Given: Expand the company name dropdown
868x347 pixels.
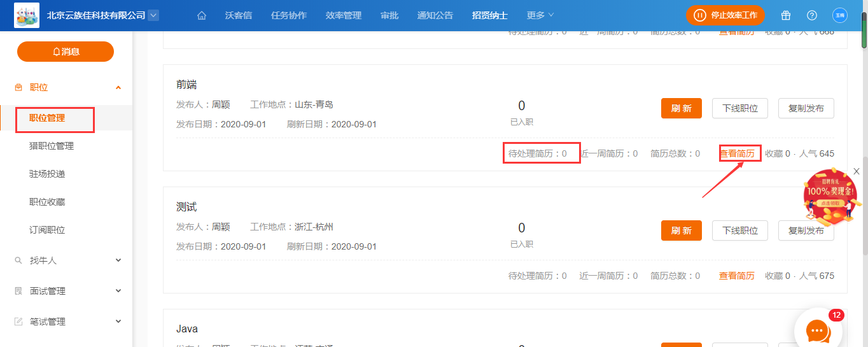Looking at the screenshot, I should click(x=153, y=15).
